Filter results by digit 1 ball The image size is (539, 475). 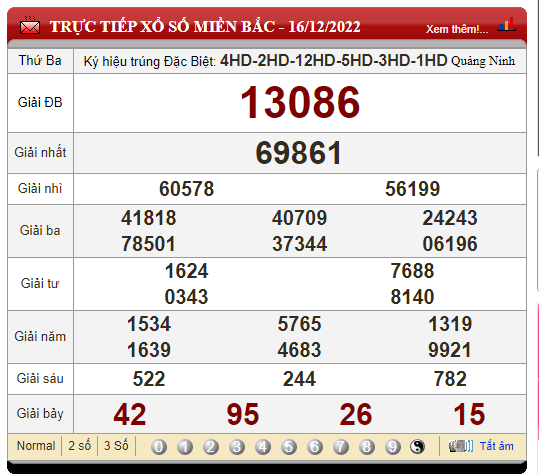click(185, 447)
